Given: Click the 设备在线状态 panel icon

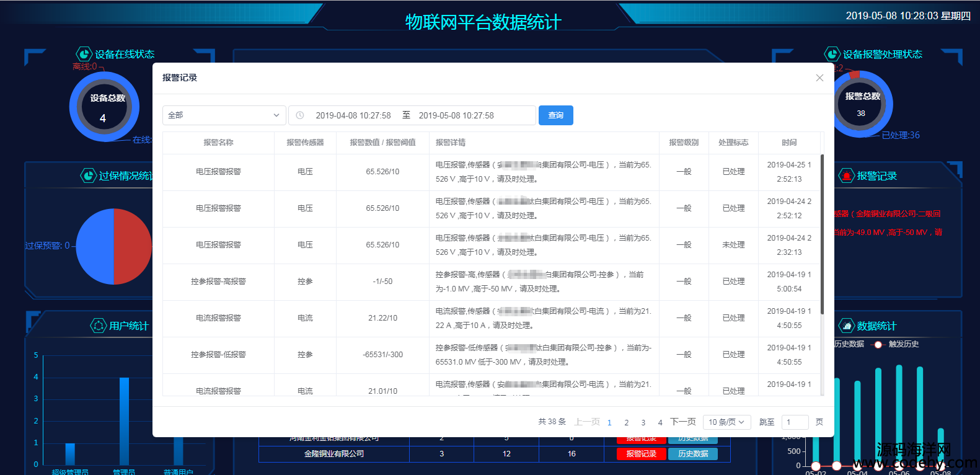Looking at the screenshot, I should 84,54.
